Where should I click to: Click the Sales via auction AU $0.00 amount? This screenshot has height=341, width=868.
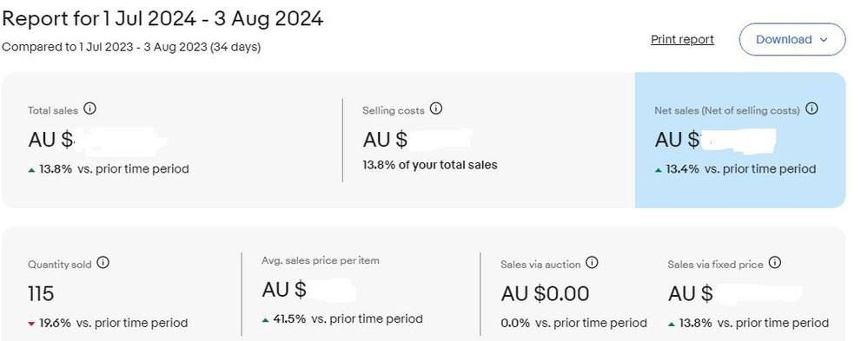coord(545,293)
